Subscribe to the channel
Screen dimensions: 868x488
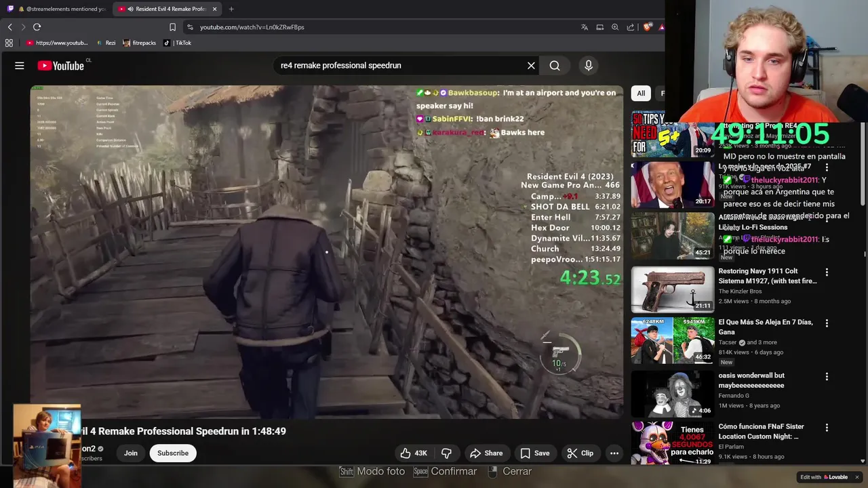pos(173,453)
